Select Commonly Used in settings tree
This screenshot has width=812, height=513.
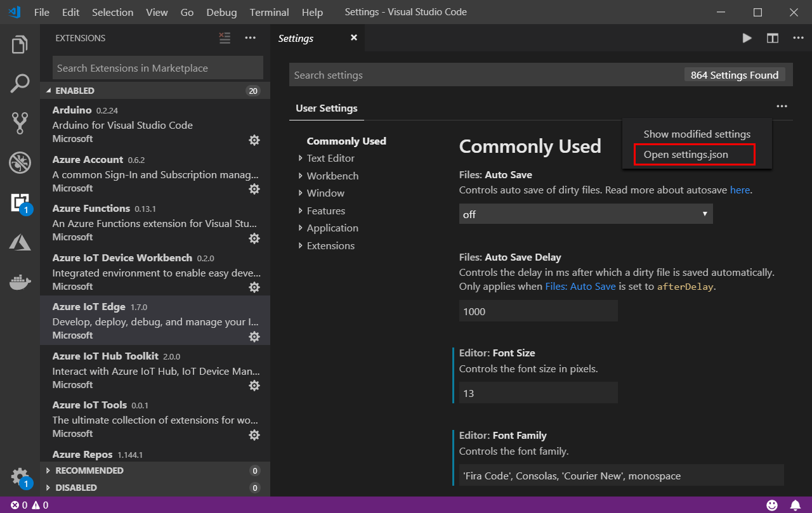click(x=346, y=141)
